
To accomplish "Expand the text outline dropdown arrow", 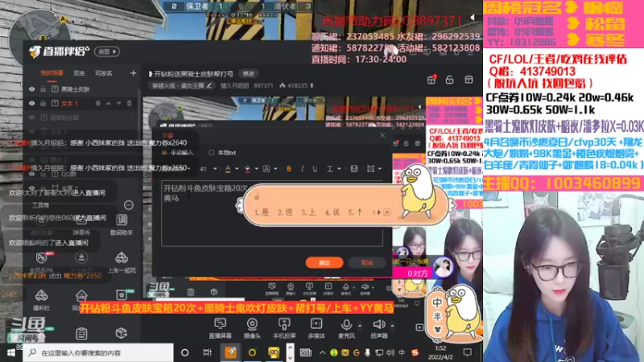I will 275,169.
